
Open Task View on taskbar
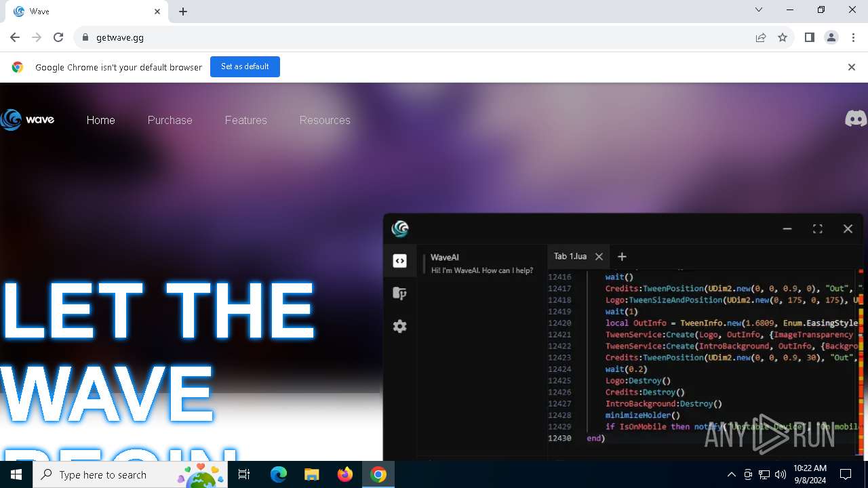(244, 474)
